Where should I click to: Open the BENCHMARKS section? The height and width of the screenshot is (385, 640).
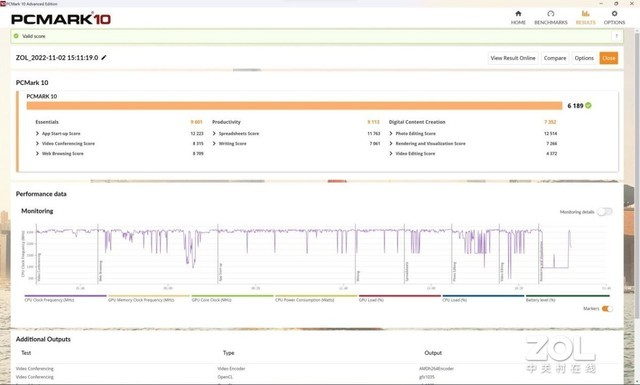[x=551, y=18]
